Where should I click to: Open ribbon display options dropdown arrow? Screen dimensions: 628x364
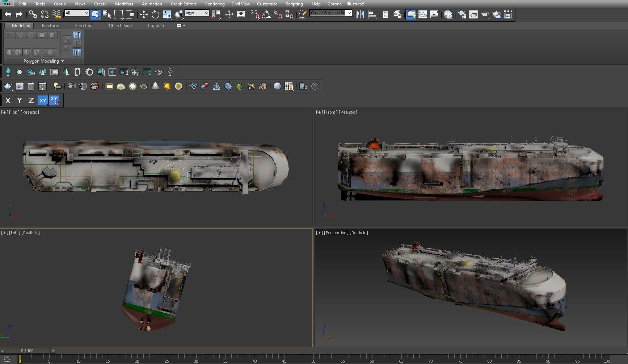point(184,26)
